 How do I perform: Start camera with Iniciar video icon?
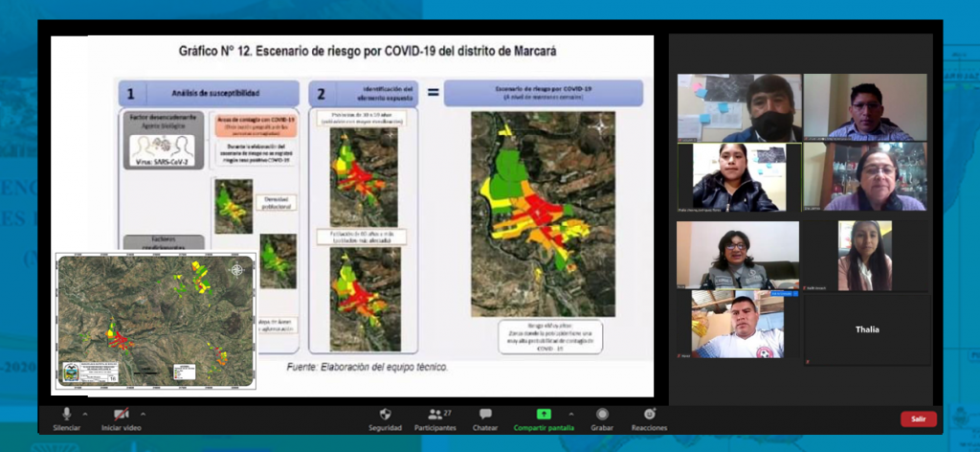tap(121, 414)
